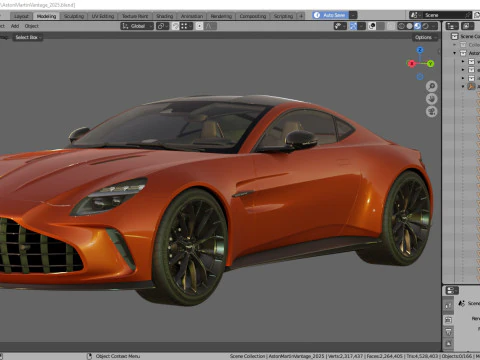Image resolution: width=480 pixels, height=360 pixels.
Task: Open the transform pivot point dropdown
Action: tap(162, 26)
